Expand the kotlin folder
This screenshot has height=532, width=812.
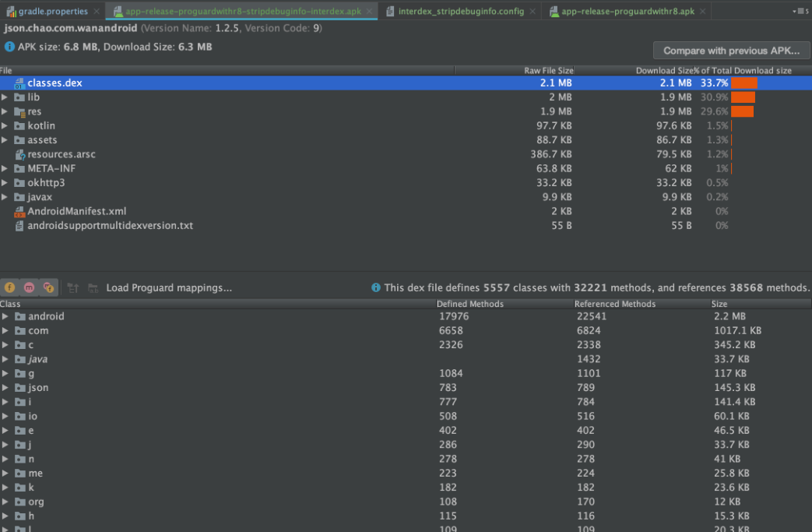(x=5, y=125)
